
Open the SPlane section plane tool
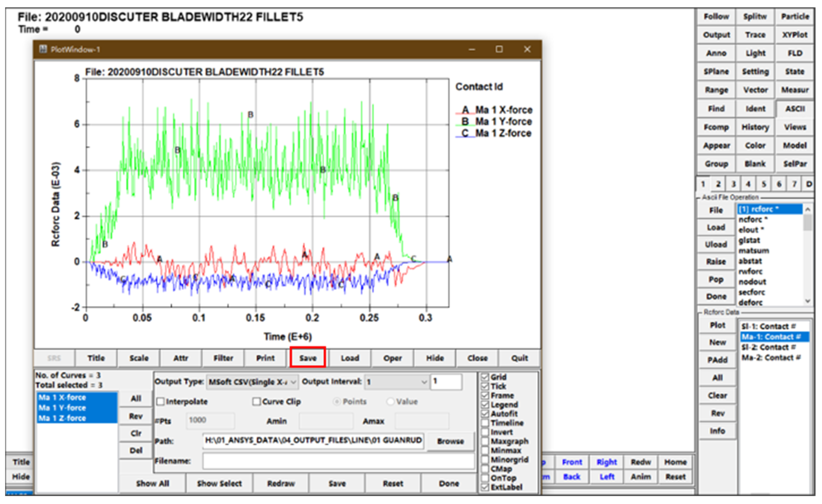tap(716, 72)
